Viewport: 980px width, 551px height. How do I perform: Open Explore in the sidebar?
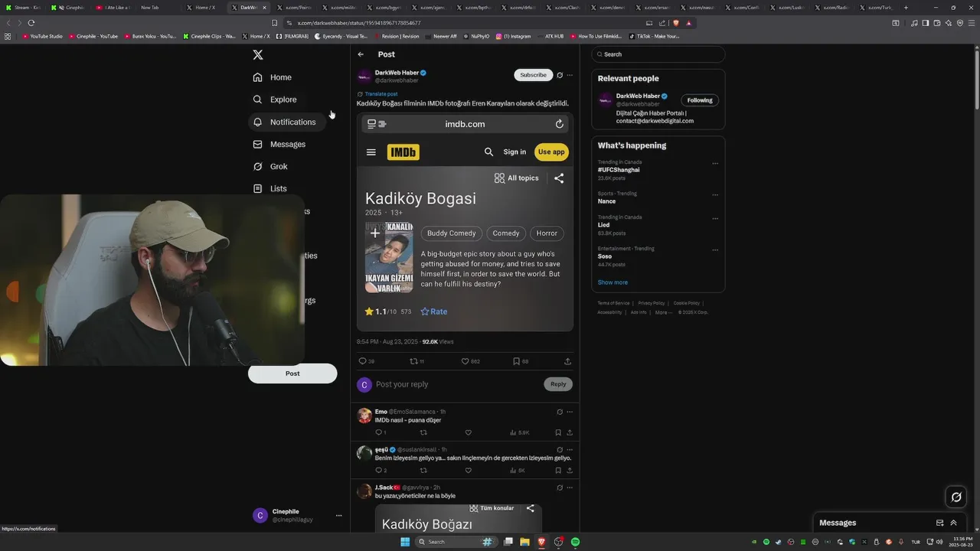[275, 99]
